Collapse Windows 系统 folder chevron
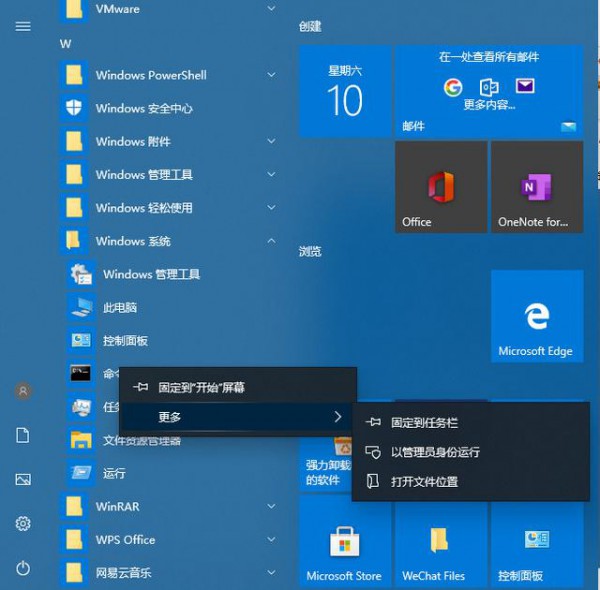The height and width of the screenshot is (590, 600). click(271, 241)
